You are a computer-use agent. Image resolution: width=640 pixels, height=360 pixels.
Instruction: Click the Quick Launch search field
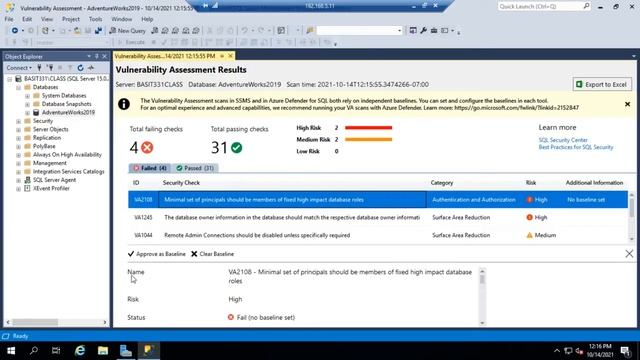point(544,7)
